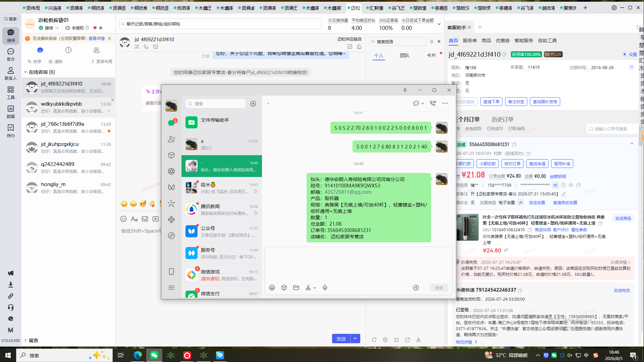The image size is (644, 362).
Task: Show recent history via the clock icon
Action: tap(68, 50)
